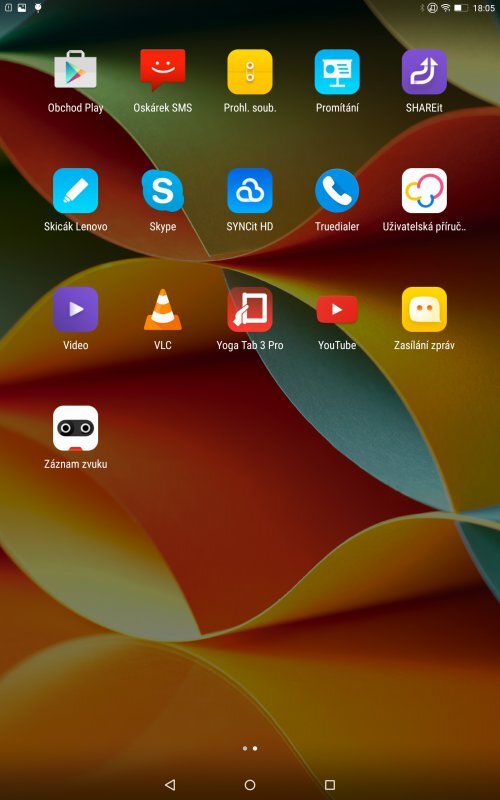Tap the Android Back navigation button
This screenshot has width=500, height=800.
[x=170, y=784]
